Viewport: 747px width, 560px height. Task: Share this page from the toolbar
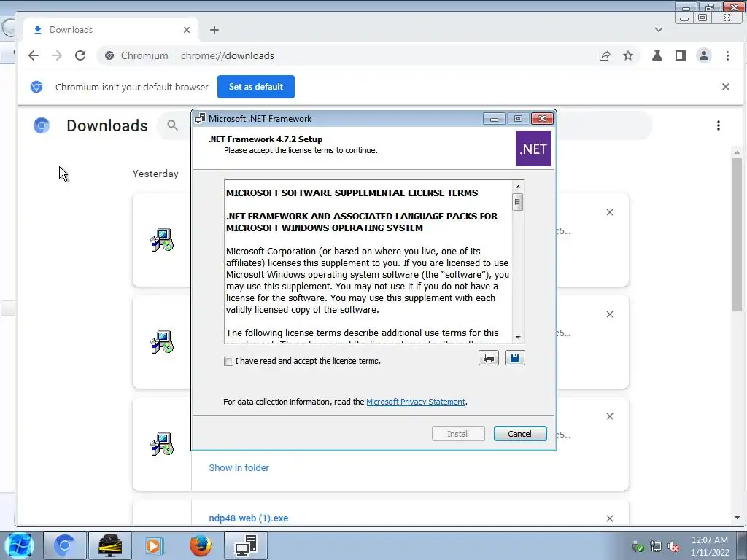(x=605, y=55)
